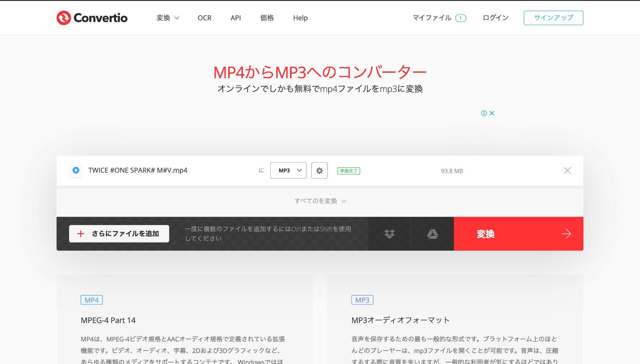This screenshot has height=364, width=640.
Task: Open the 価格 pricing page
Action: pyautogui.click(x=267, y=18)
